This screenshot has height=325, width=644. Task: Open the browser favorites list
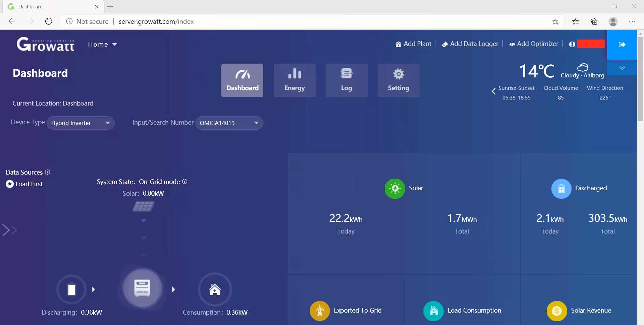click(576, 21)
